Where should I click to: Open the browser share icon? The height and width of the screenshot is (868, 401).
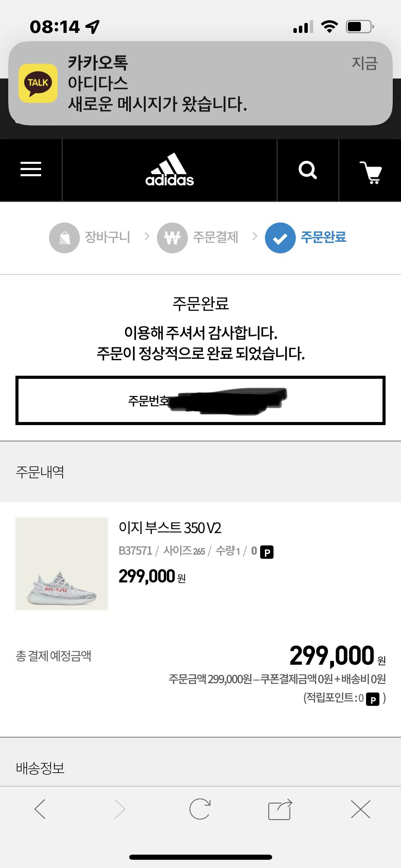tap(280, 809)
